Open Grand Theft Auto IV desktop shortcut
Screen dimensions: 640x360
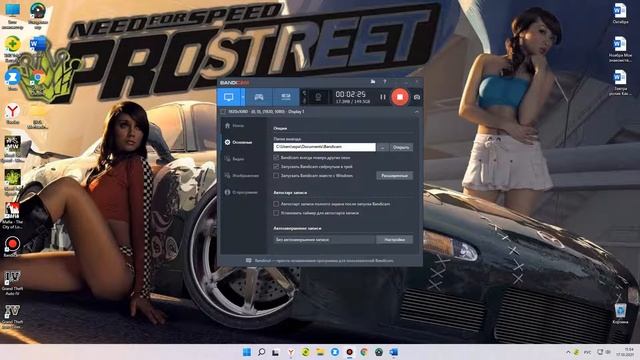tap(12, 282)
